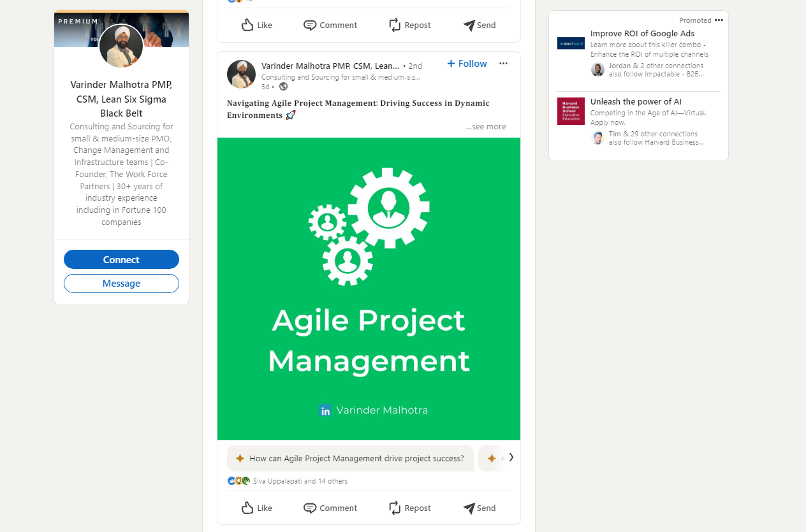
Task: Open the three-dot menu on Varinder's post
Action: 503,64
